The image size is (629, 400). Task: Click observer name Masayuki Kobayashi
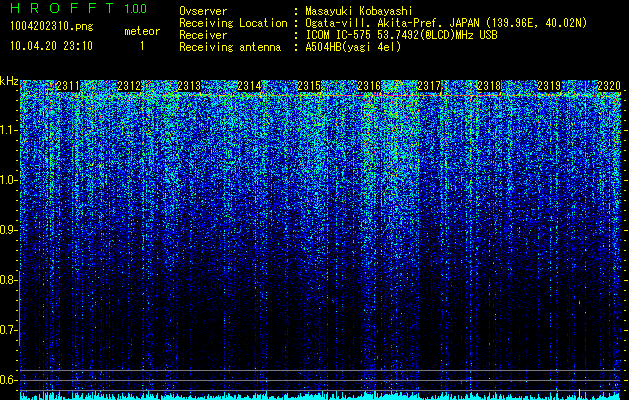359,11
